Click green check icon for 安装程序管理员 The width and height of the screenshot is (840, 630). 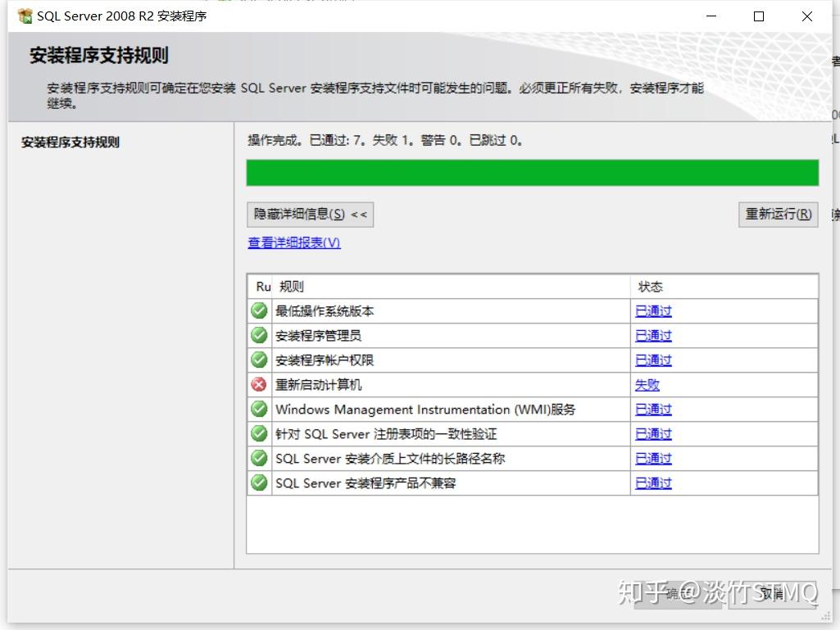click(259, 335)
